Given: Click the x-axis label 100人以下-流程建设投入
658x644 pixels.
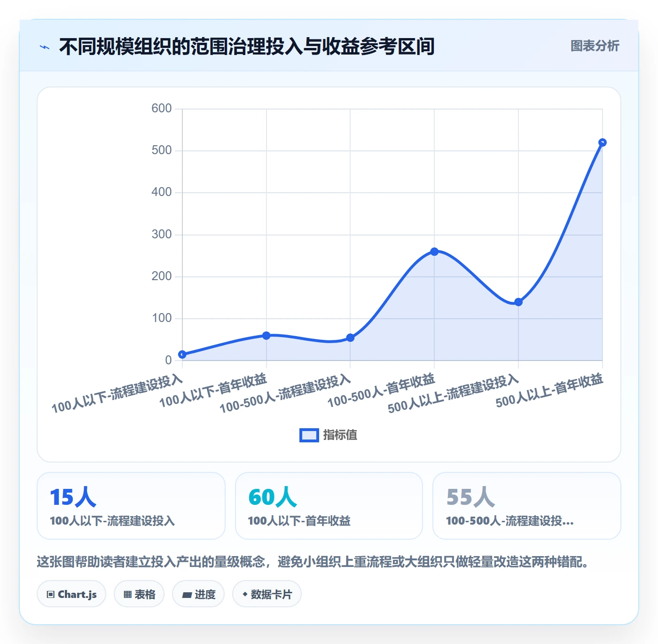Looking at the screenshot, I should coord(117,393).
